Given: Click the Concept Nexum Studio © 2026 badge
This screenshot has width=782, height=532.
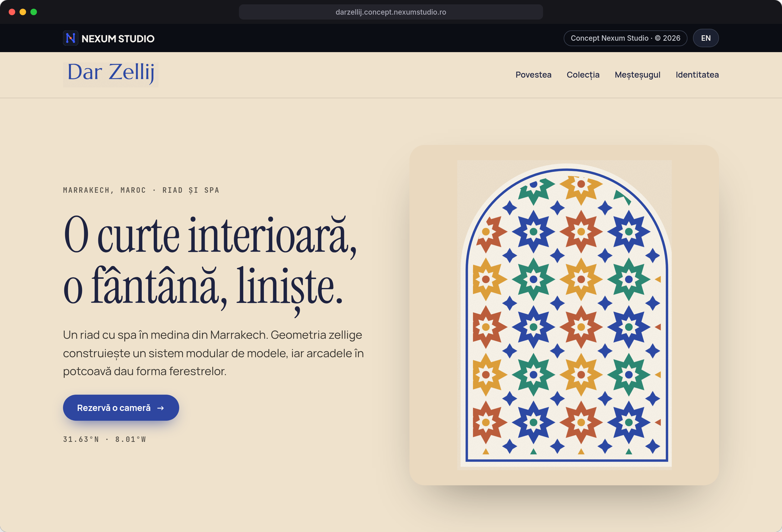Looking at the screenshot, I should pyautogui.click(x=625, y=38).
